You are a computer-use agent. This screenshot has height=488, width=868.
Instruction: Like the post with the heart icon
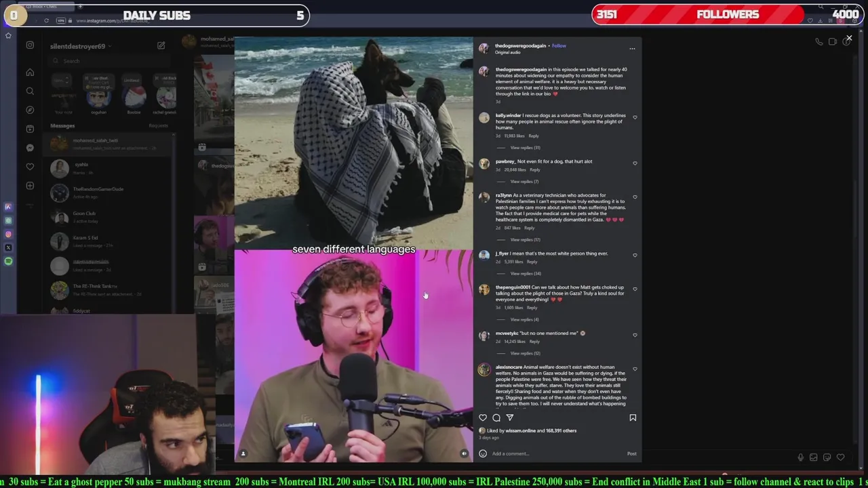coord(483,418)
